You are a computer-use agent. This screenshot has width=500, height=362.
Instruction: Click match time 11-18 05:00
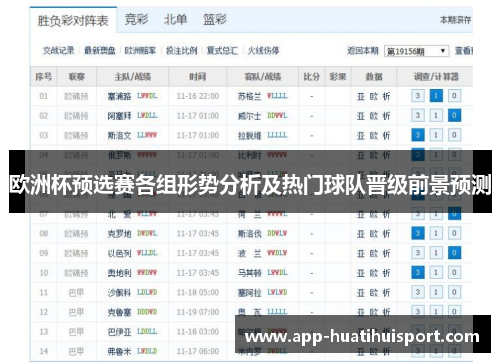[x=198, y=292]
